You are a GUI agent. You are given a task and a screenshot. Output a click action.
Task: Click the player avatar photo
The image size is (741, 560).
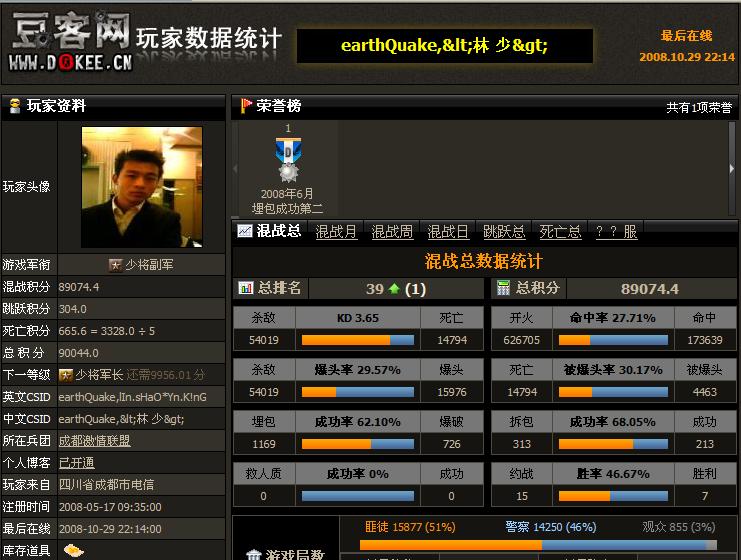(x=141, y=187)
